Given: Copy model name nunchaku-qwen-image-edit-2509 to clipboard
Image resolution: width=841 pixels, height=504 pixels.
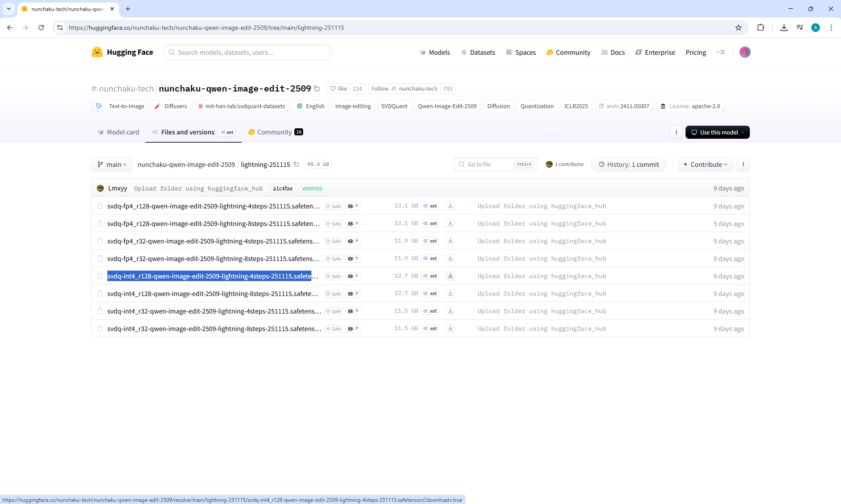Looking at the screenshot, I should click(317, 88).
